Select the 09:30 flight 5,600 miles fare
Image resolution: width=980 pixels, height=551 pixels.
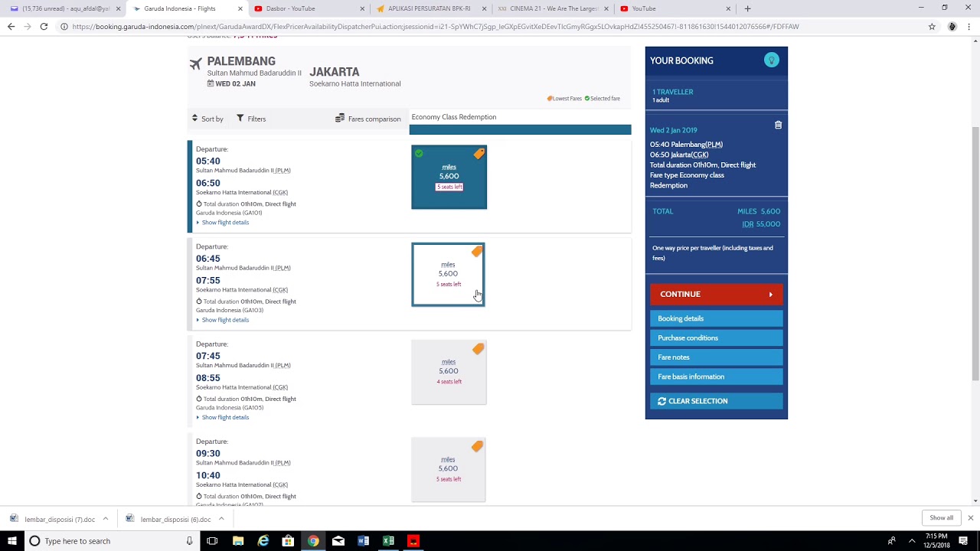click(448, 469)
